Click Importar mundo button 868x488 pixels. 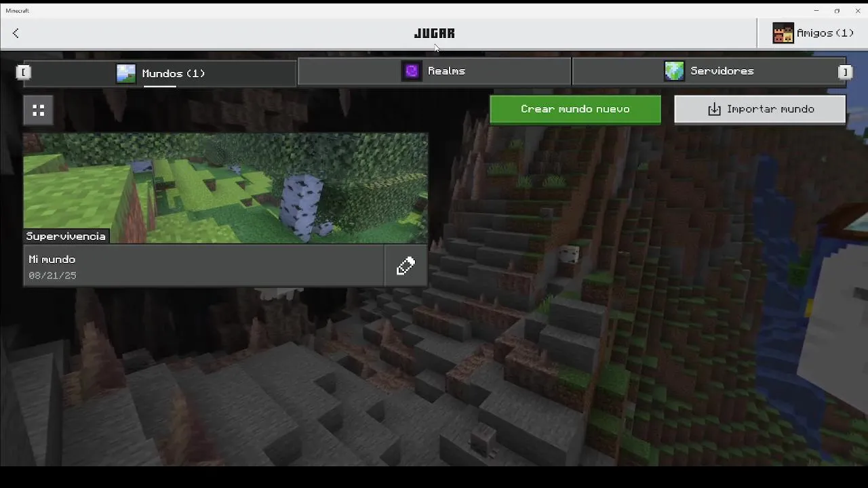(x=760, y=109)
